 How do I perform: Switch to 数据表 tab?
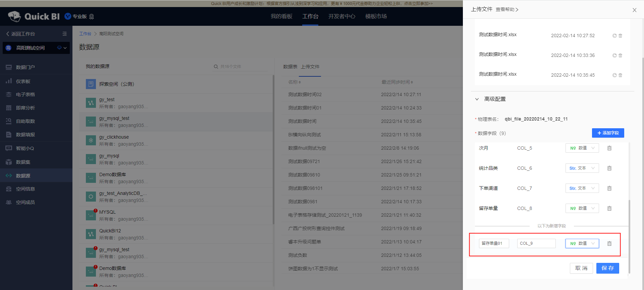click(x=290, y=67)
